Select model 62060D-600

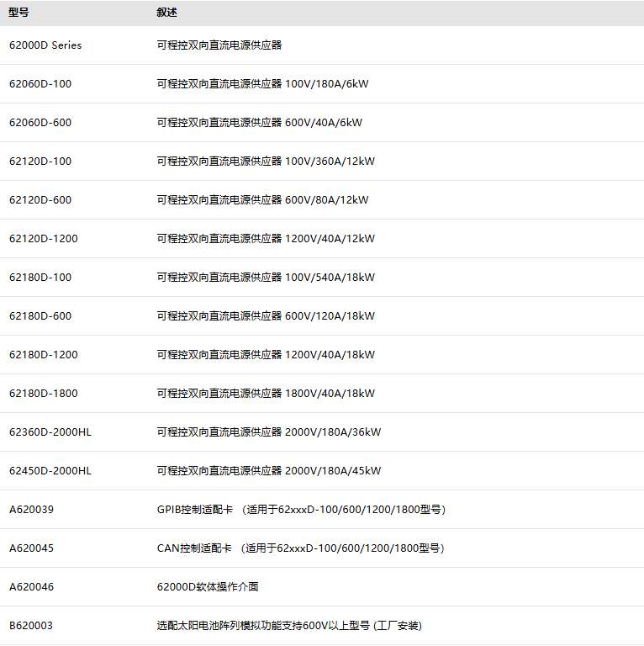(x=40, y=123)
